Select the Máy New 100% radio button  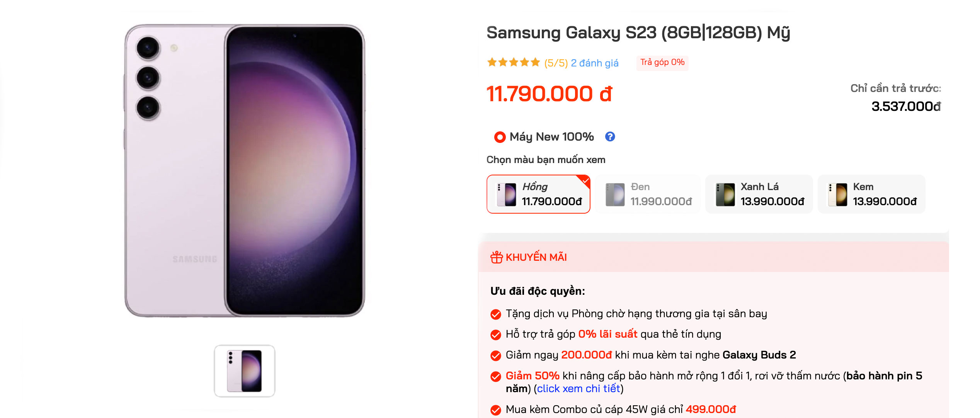[x=500, y=137]
